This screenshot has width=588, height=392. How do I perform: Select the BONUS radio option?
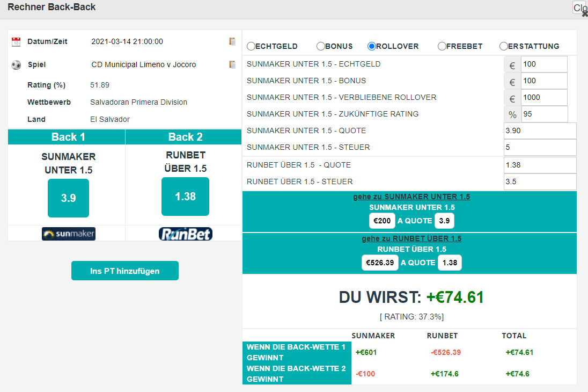(321, 46)
